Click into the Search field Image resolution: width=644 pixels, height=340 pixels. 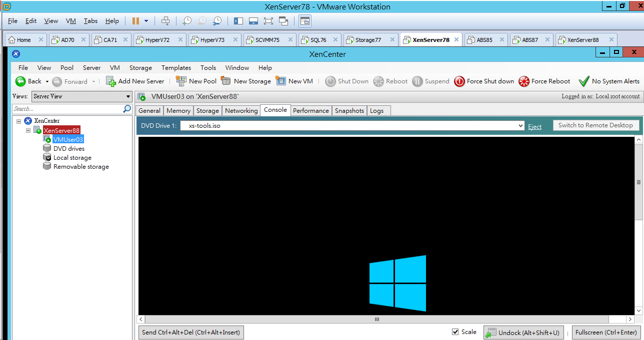(67, 109)
